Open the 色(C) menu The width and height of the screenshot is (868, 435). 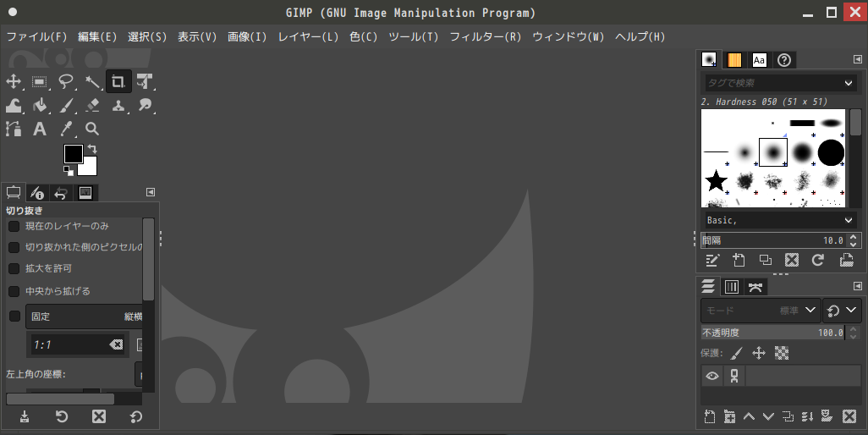point(363,36)
